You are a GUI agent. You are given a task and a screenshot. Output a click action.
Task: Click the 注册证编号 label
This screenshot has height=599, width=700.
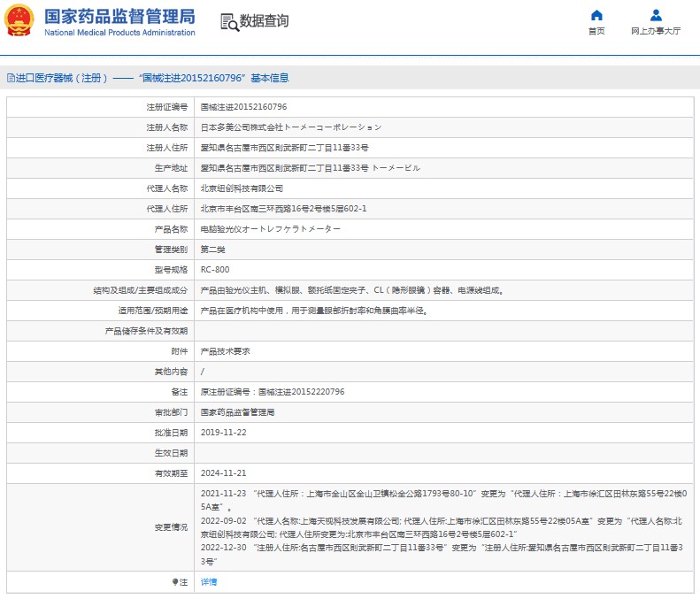(x=167, y=107)
